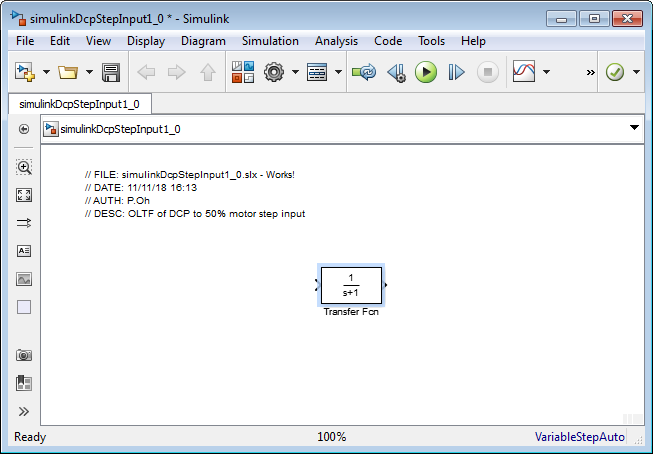The image size is (653, 454).
Task: Click the Step Forward button
Action: (x=456, y=72)
